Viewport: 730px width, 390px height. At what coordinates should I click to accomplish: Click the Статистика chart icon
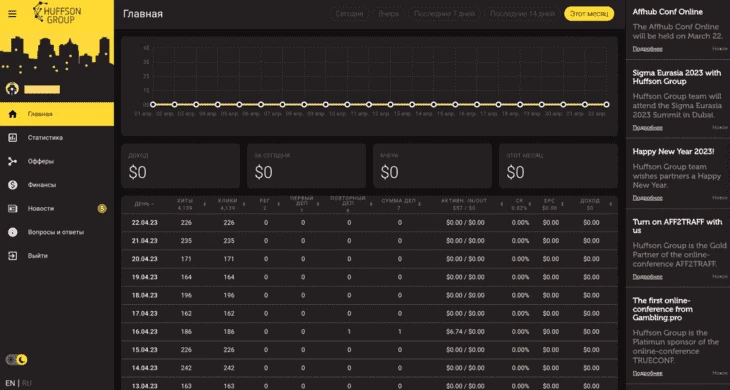13,138
